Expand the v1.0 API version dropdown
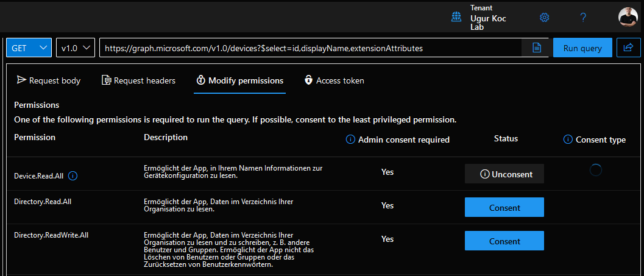Image resolution: width=644 pixels, height=276 pixels. (75, 48)
